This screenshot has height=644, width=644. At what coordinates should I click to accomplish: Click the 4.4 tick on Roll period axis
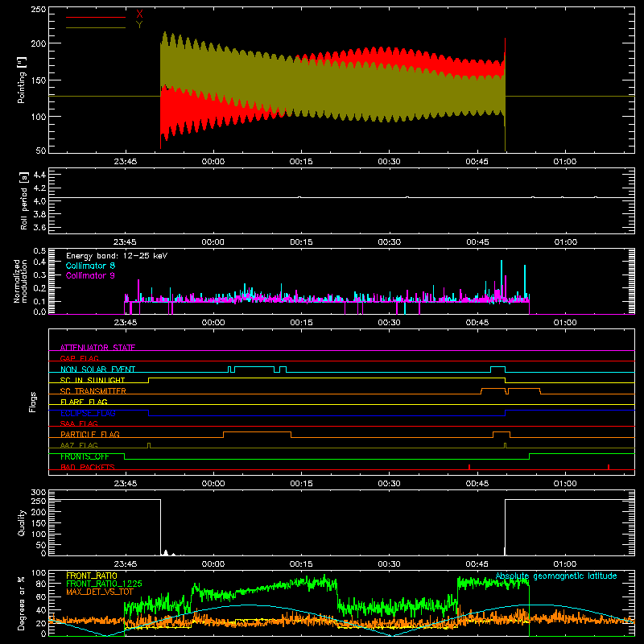pos(39,175)
